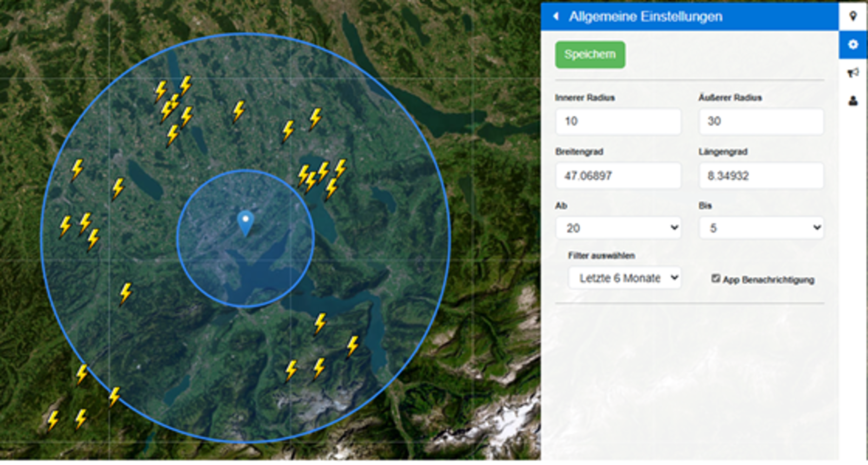Open the megaphone notifications icon
The height and width of the screenshot is (465, 868).
853,73
